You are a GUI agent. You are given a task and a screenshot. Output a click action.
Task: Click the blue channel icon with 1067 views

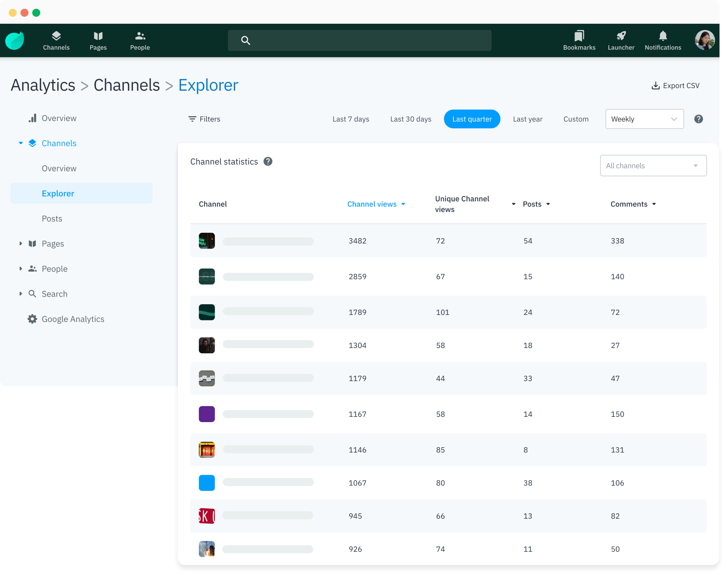(x=207, y=483)
